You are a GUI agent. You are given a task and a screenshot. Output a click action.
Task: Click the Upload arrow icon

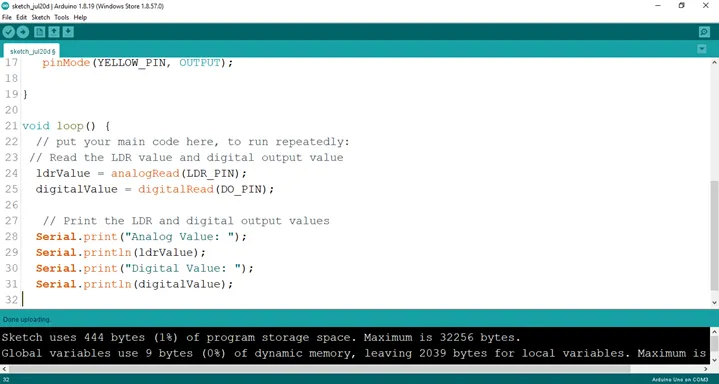click(23, 32)
